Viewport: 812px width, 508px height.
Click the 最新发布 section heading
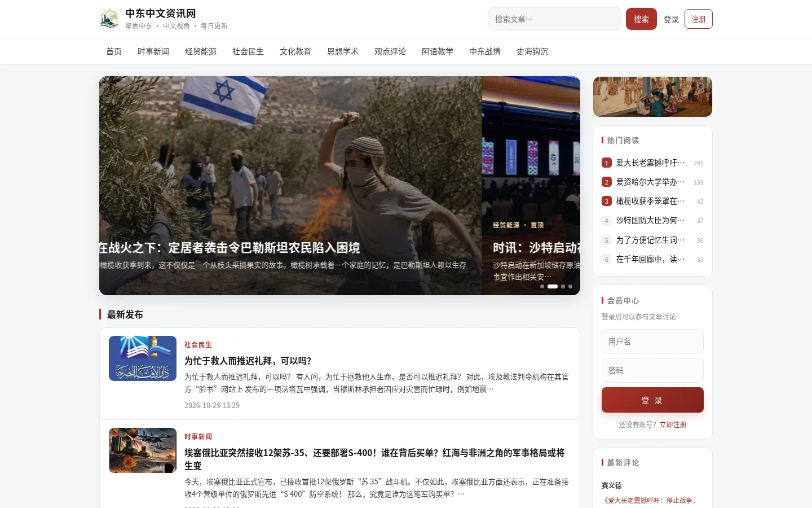[125, 314]
